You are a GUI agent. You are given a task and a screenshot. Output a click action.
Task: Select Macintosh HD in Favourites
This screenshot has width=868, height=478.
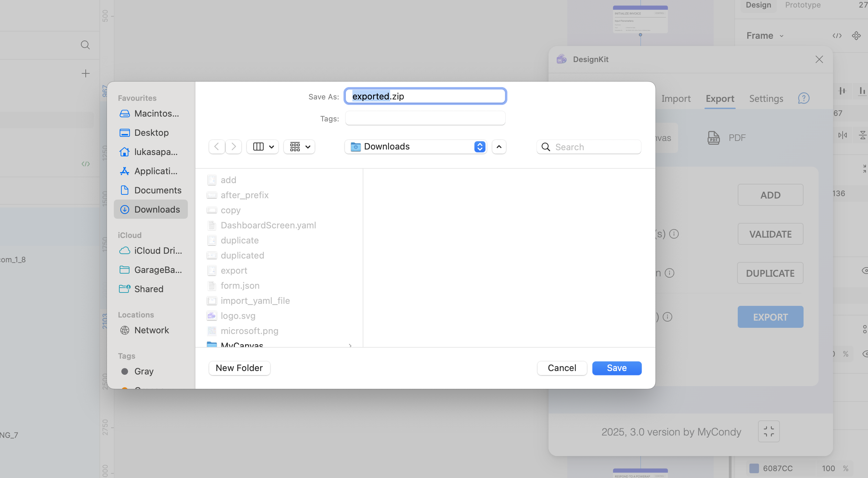151,113
